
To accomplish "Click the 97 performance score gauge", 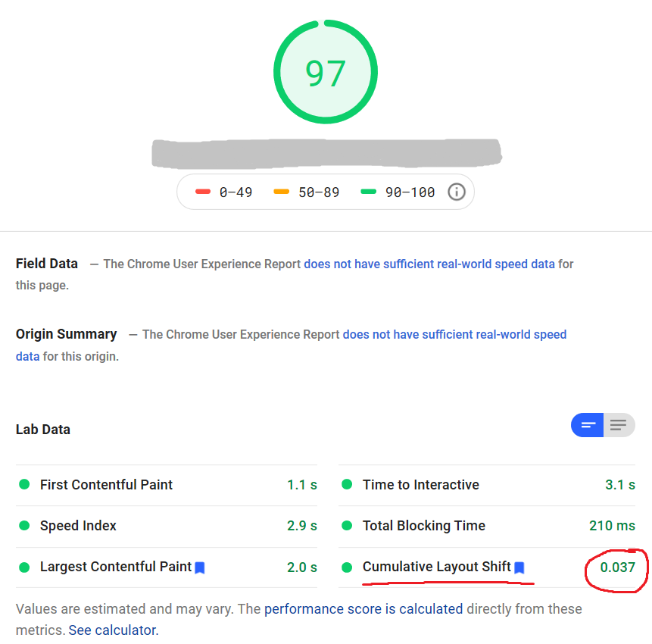I will point(326,71).
